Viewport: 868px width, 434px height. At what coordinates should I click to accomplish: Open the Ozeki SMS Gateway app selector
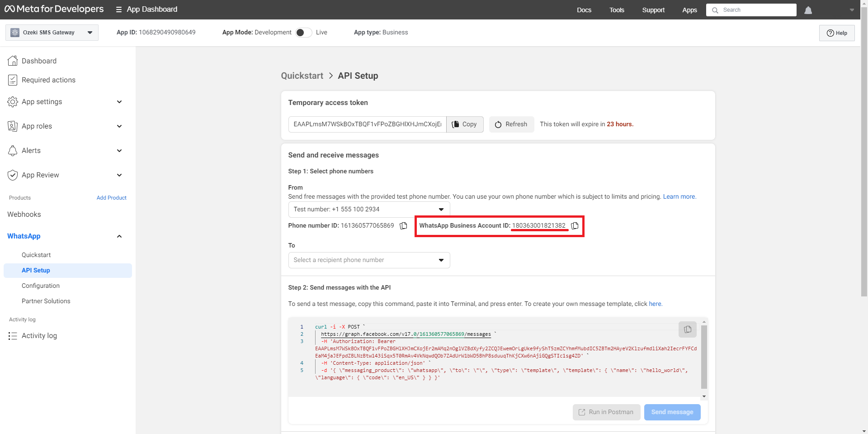(x=52, y=33)
